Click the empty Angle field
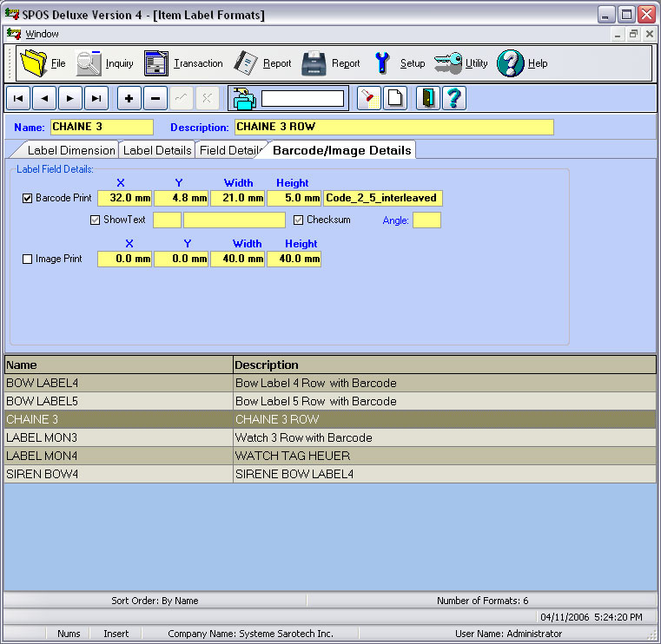The height and width of the screenshot is (644, 661). click(426, 220)
